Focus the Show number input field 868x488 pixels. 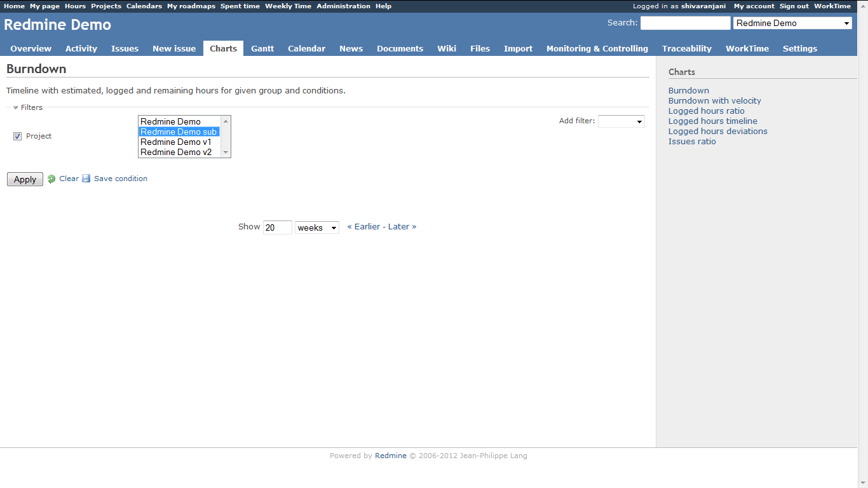(x=278, y=227)
